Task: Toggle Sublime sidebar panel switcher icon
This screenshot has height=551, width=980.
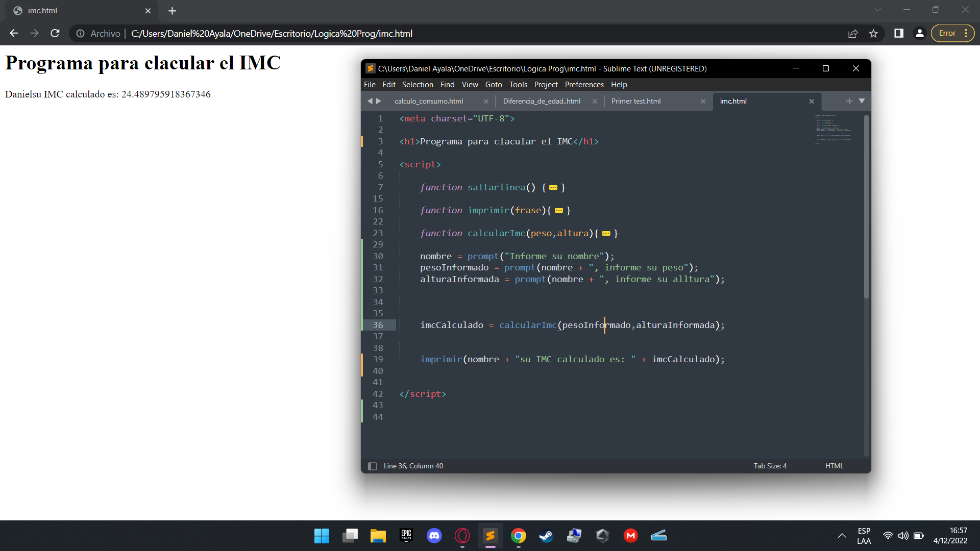Action: point(372,466)
